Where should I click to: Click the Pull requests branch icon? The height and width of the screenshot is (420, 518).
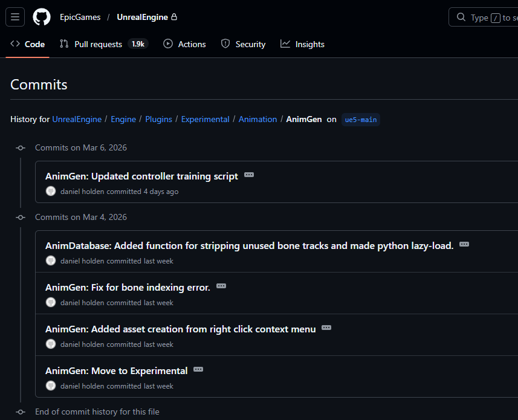pos(64,44)
